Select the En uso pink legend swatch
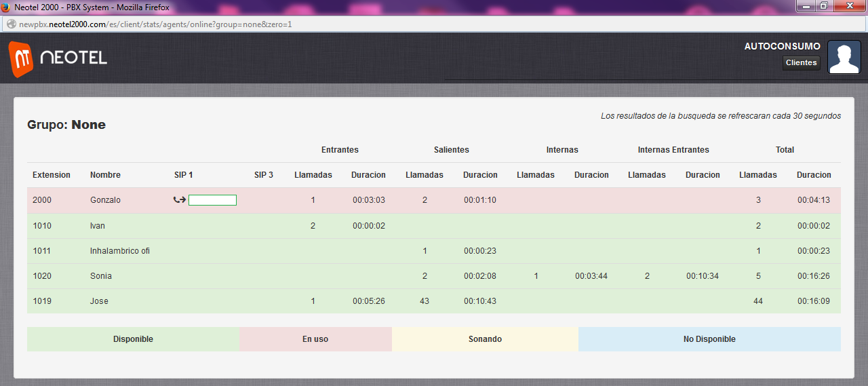868x386 pixels. pos(315,339)
